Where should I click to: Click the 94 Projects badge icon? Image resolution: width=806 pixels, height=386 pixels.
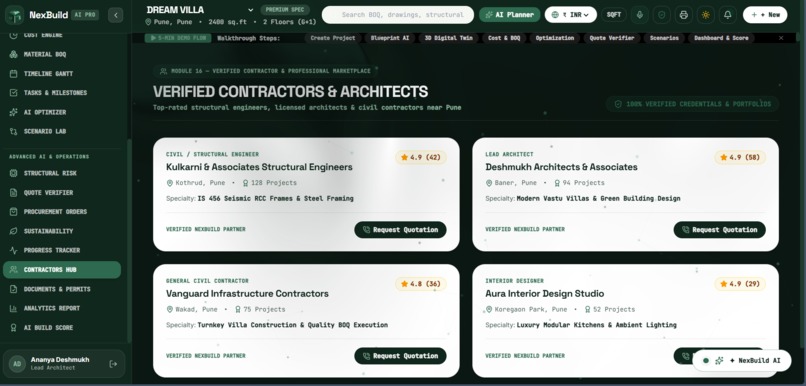[x=557, y=183]
